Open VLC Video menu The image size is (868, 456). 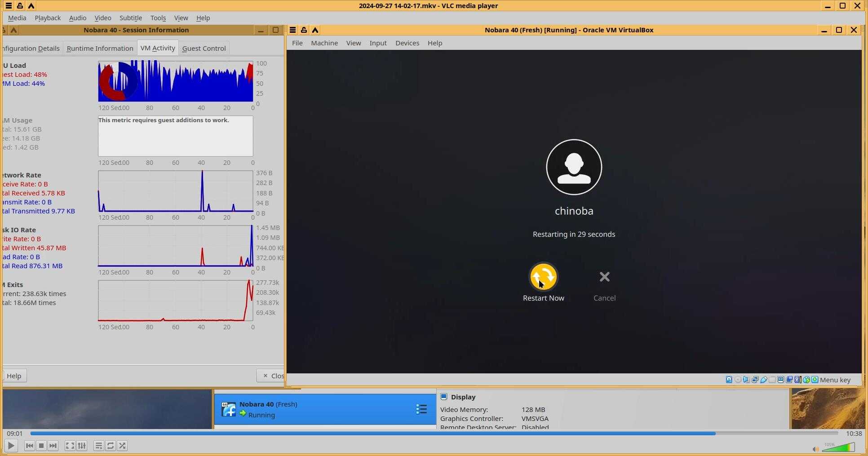[103, 18]
